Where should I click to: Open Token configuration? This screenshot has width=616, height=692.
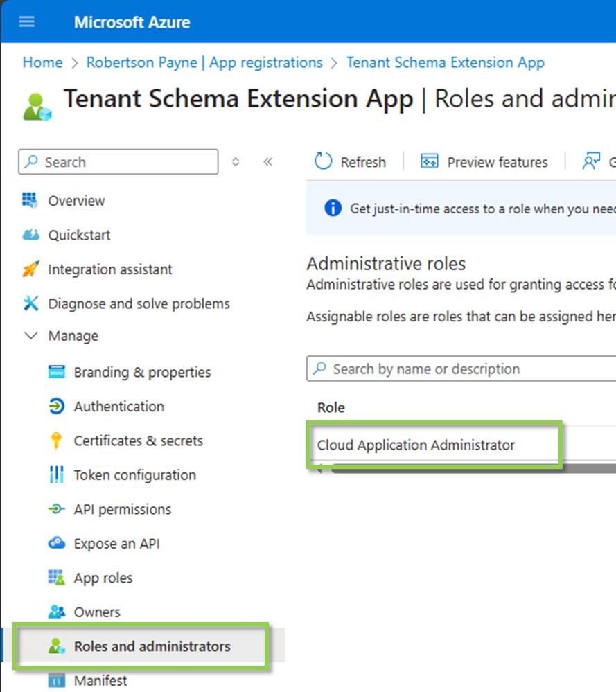pos(134,475)
